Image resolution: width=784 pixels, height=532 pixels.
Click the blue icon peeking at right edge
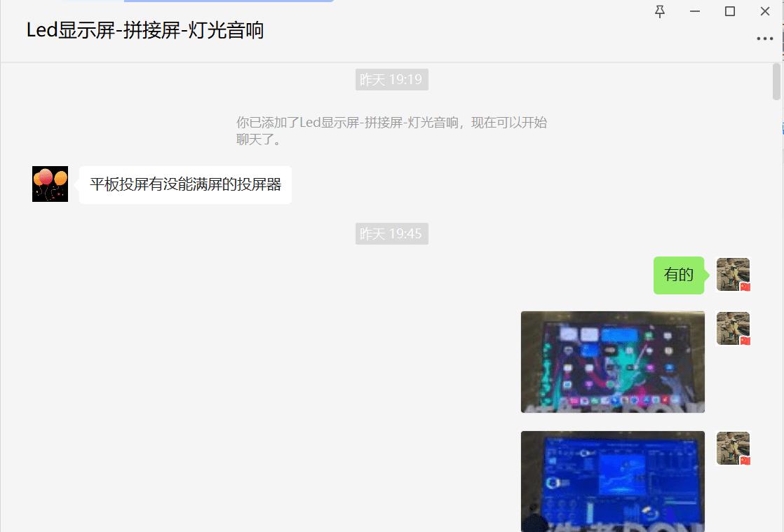[x=780, y=128]
